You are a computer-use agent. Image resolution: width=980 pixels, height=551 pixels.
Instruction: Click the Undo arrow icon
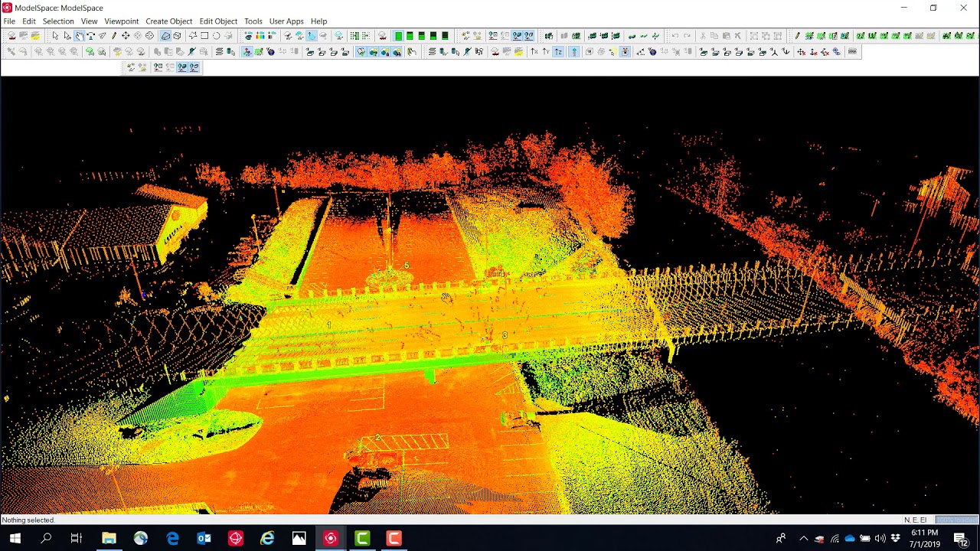coord(675,36)
